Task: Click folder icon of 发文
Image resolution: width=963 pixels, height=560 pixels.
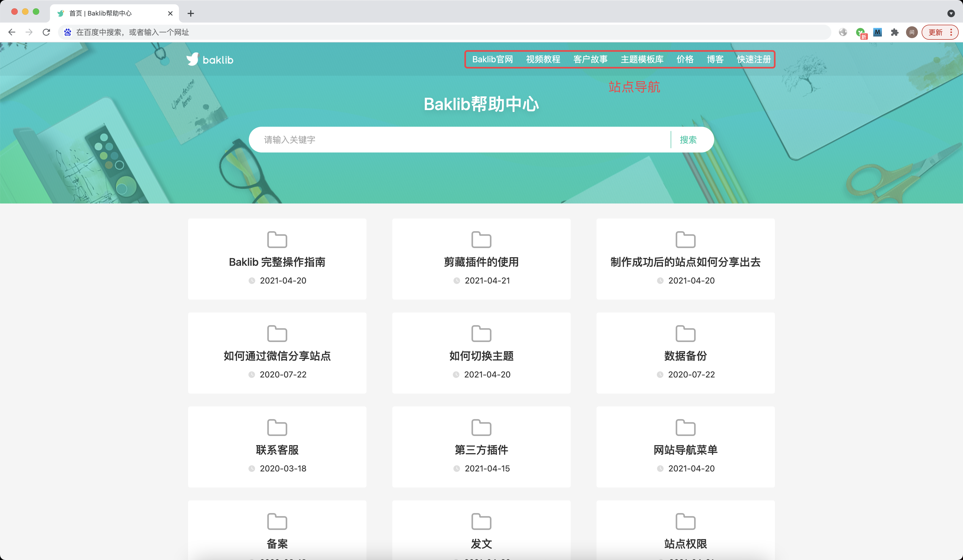Action: pyautogui.click(x=481, y=521)
